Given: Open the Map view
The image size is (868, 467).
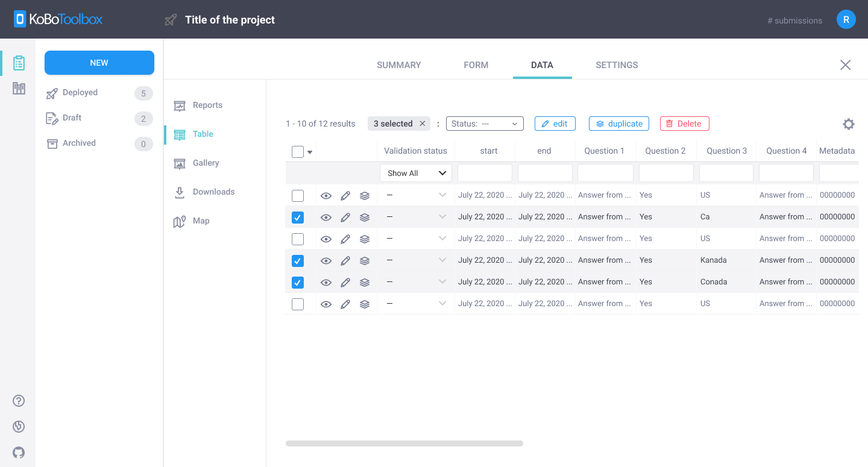Looking at the screenshot, I should click(201, 221).
